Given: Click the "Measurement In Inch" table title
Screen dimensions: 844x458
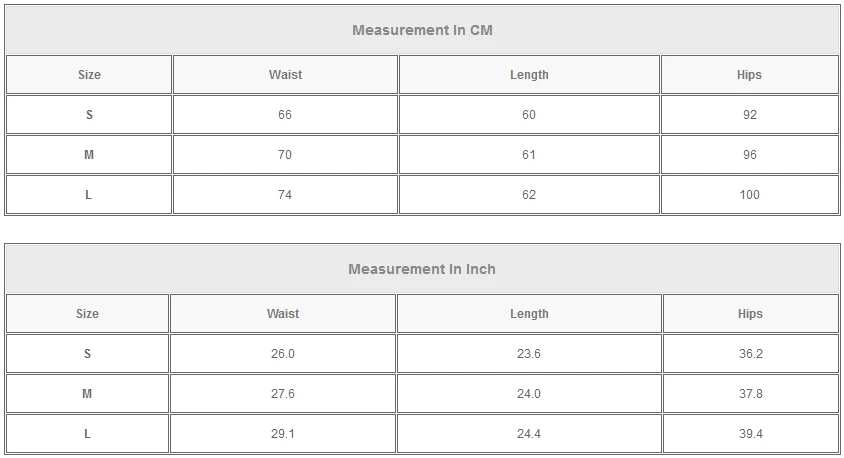Looking at the screenshot, I should click(422, 269).
